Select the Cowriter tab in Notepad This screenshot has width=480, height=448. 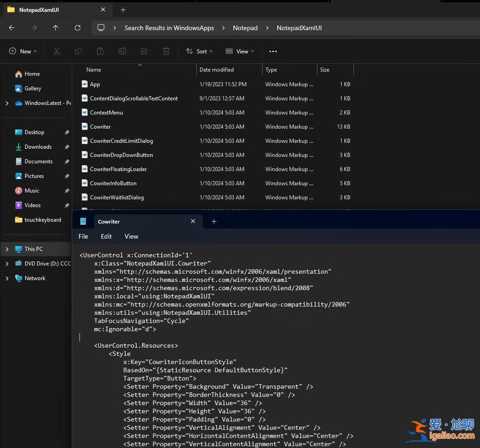[109, 221]
